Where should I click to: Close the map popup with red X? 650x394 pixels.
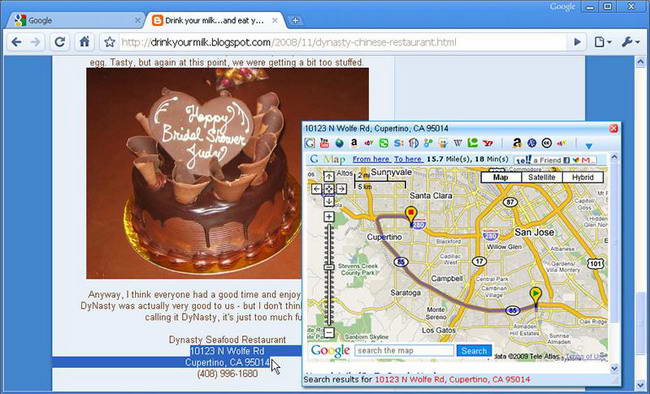613,129
